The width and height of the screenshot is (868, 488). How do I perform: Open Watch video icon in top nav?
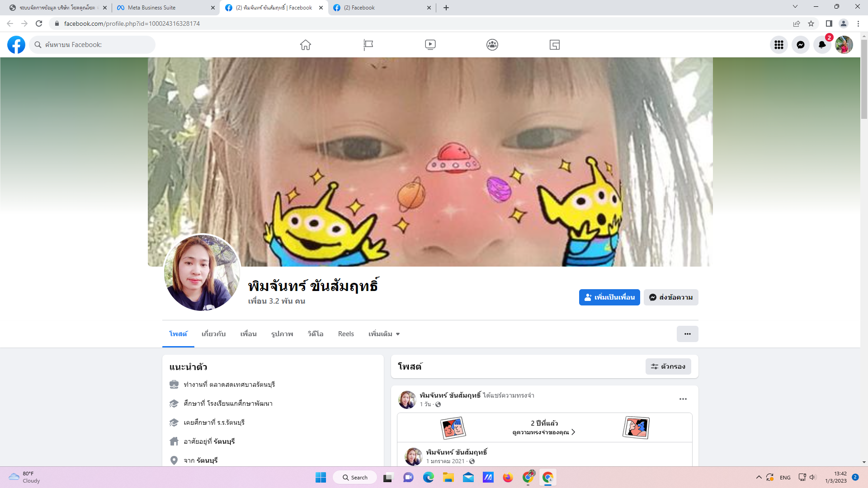430,45
